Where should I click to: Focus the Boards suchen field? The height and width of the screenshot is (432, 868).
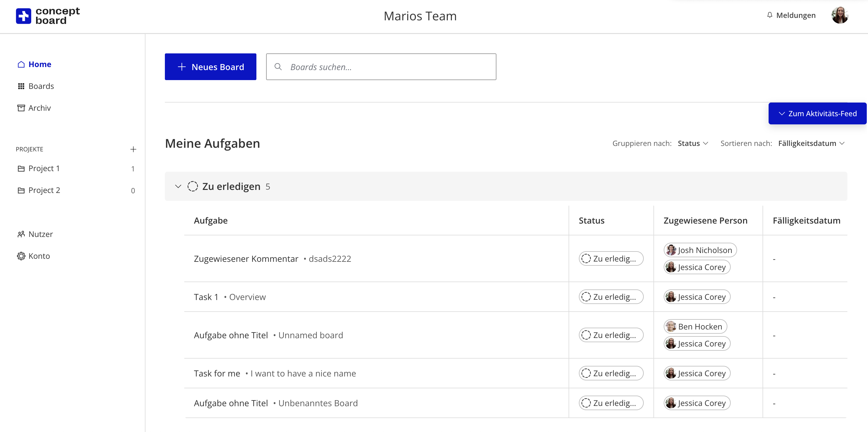coord(381,67)
